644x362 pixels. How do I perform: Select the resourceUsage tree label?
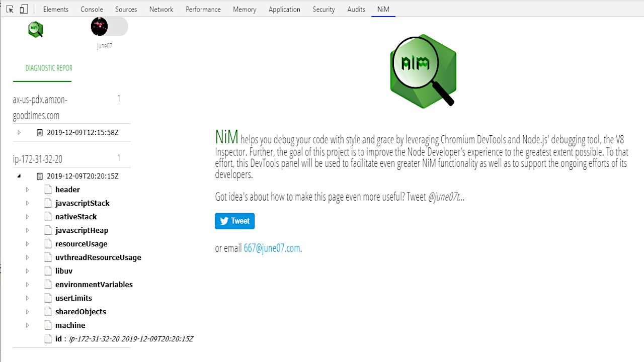coord(81,244)
